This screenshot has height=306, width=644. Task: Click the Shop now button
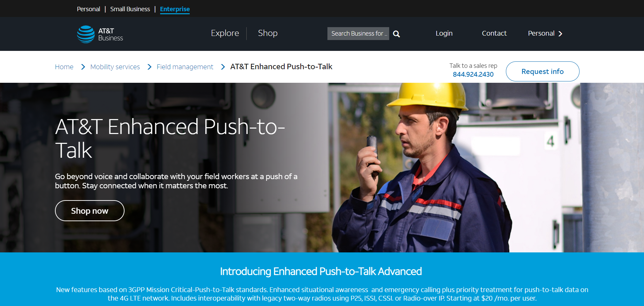90,211
